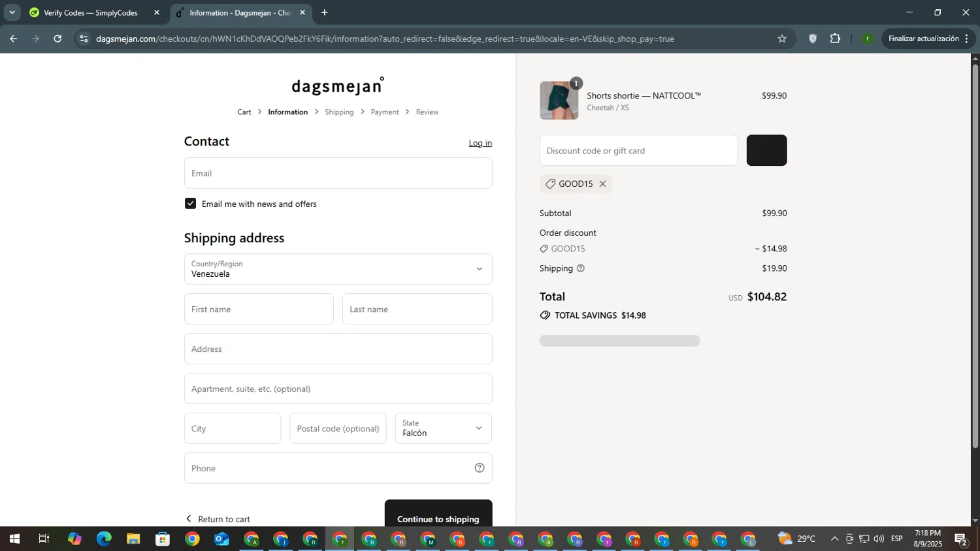This screenshot has width=980, height=551.
Task: Remove the GOOD15 discount code tag
Action: (602, 183)
